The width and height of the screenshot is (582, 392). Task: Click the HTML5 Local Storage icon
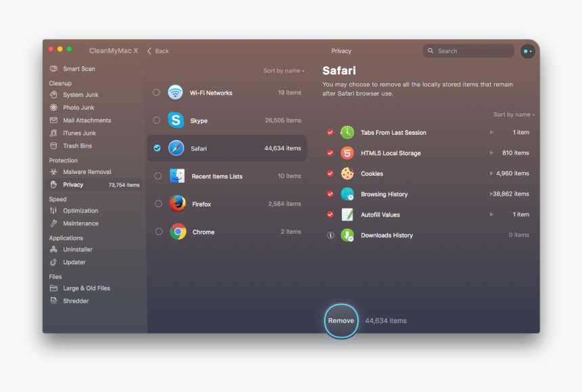[347, 152]
